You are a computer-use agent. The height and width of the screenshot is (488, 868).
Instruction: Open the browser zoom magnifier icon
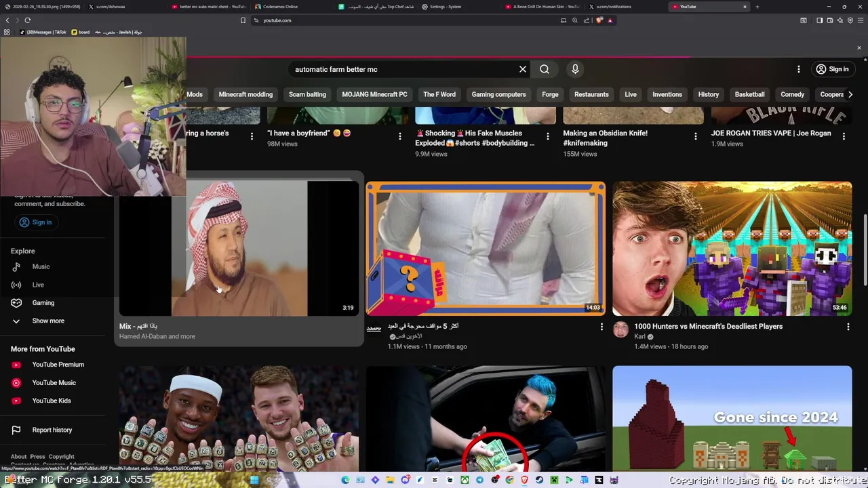pos(575,20)
